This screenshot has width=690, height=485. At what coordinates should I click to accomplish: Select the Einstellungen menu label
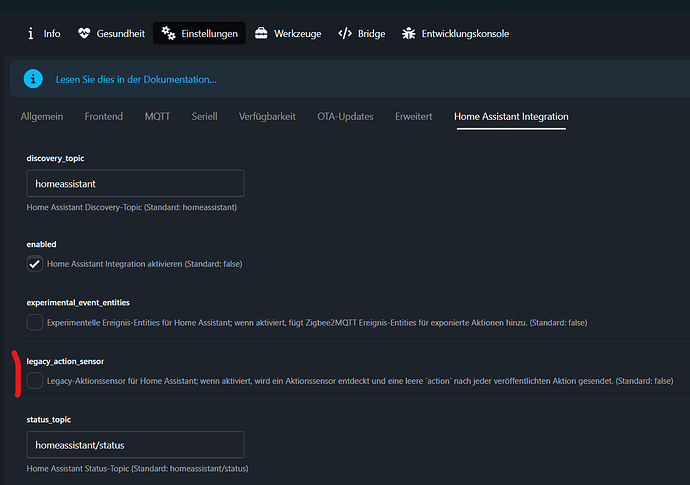(x=209, y=34)
